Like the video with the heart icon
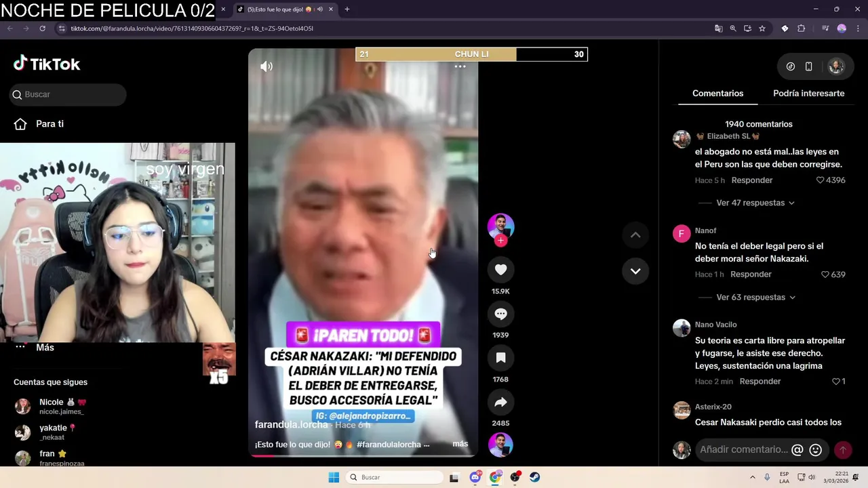 500,270
